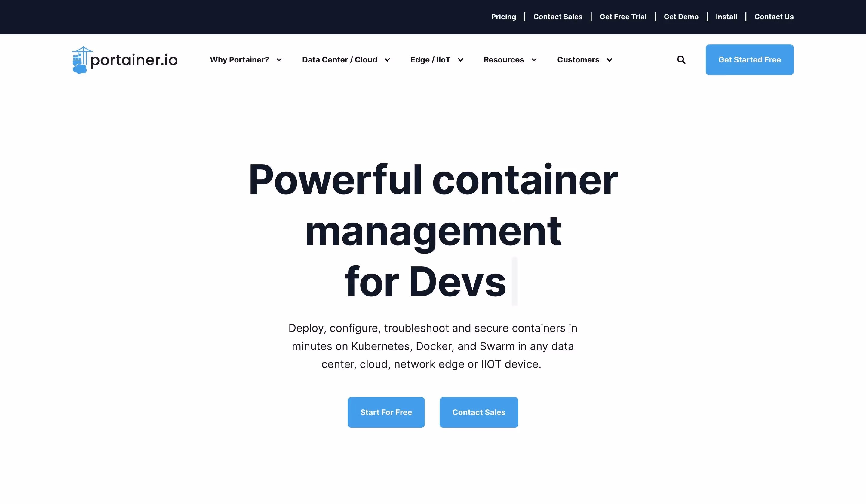Click portainer.io wordmark text
Screen dimensions: 866x504
coord(134,60)
